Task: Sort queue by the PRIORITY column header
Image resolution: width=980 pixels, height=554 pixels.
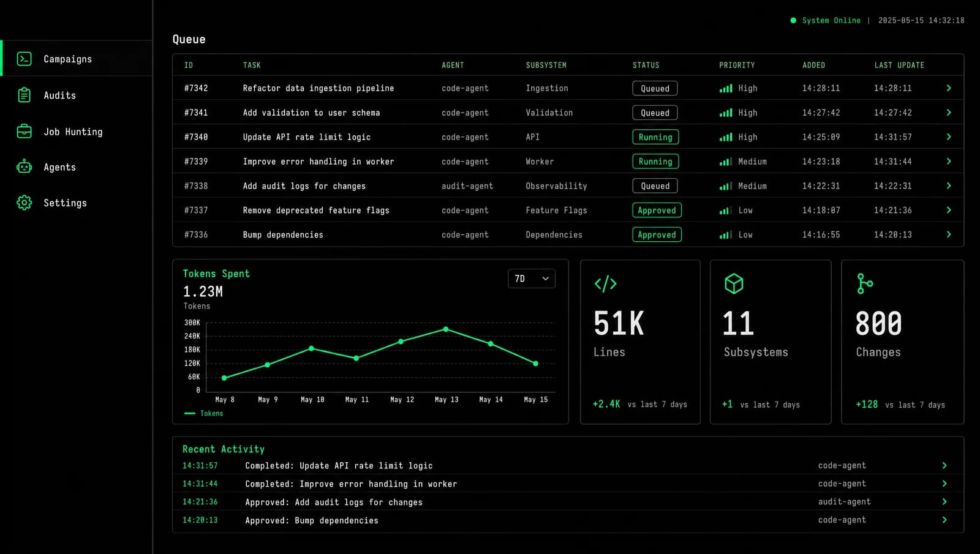Action: click(x=737, y=65)
